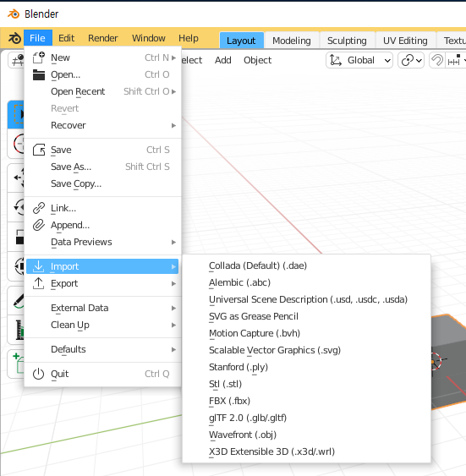Expand the Recover submenu
466x476 pixels.
click(173, 125)
